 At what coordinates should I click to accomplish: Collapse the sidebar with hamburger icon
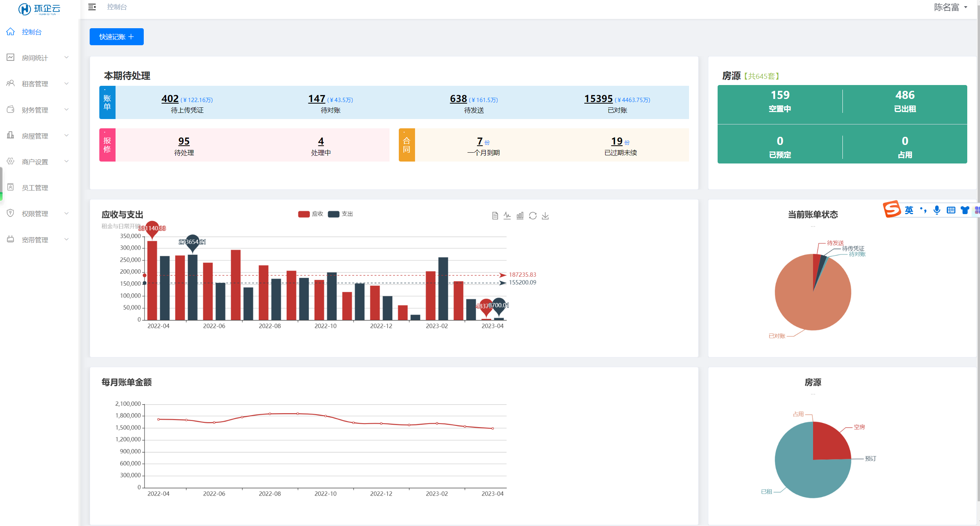pyautogui.click(x=92, y=7)
